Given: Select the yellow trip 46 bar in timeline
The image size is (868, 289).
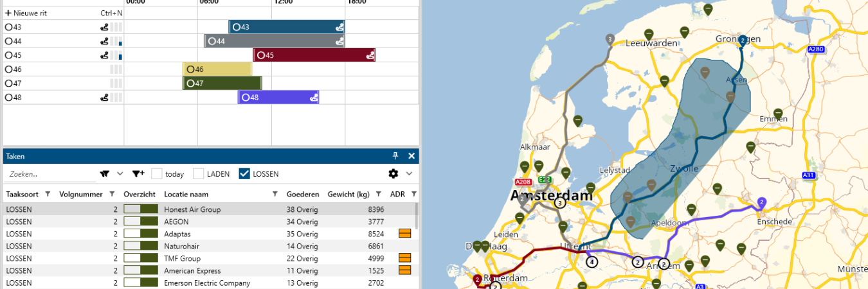Looking at the screenshot, I should tap(217, 69).
